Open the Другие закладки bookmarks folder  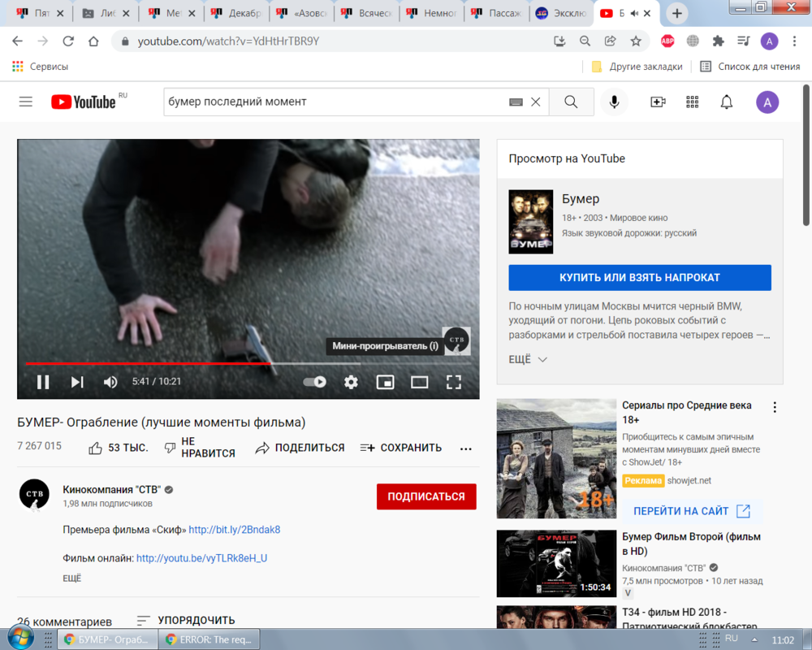[x=637, y=67]
